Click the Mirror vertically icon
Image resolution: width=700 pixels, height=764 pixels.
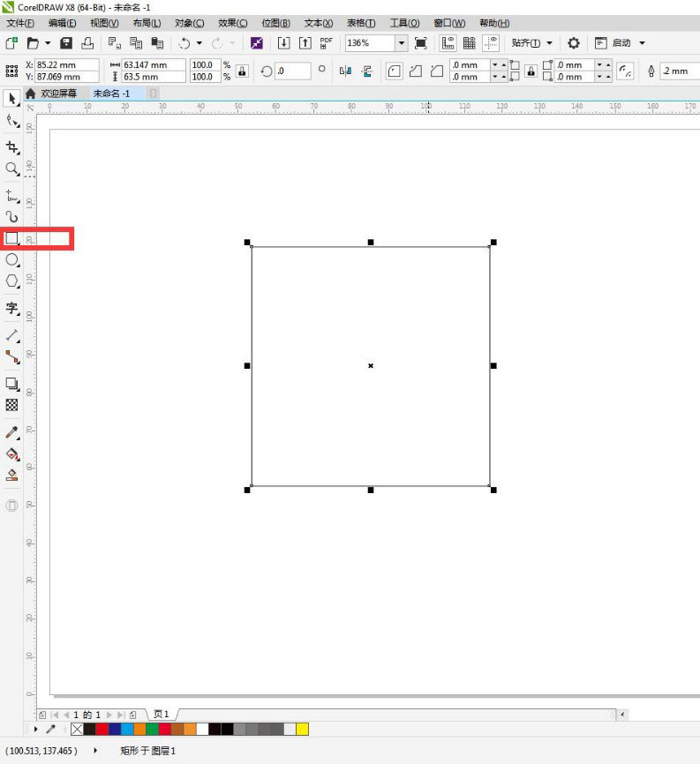[x=367, y=71]
